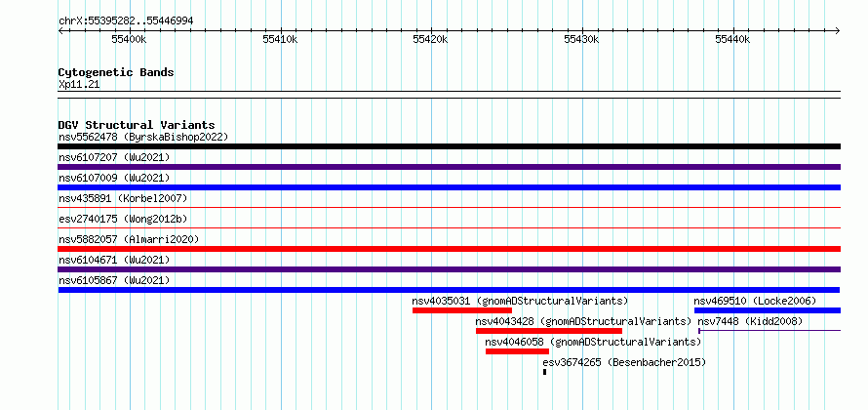This screenshot has height=410, width=868.
Task: Click the nsv6104671 (Wu2021) label
Action: coord(114,260)
